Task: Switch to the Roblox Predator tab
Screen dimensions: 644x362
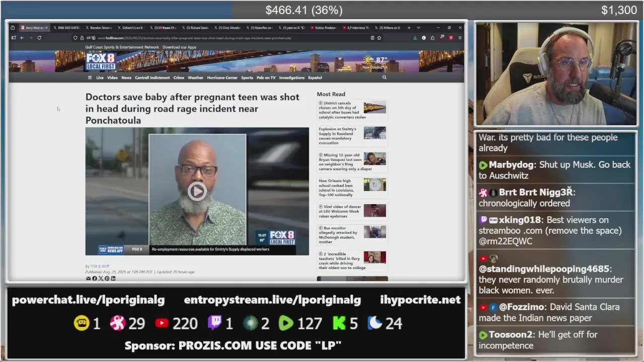Action: [323, 28]
